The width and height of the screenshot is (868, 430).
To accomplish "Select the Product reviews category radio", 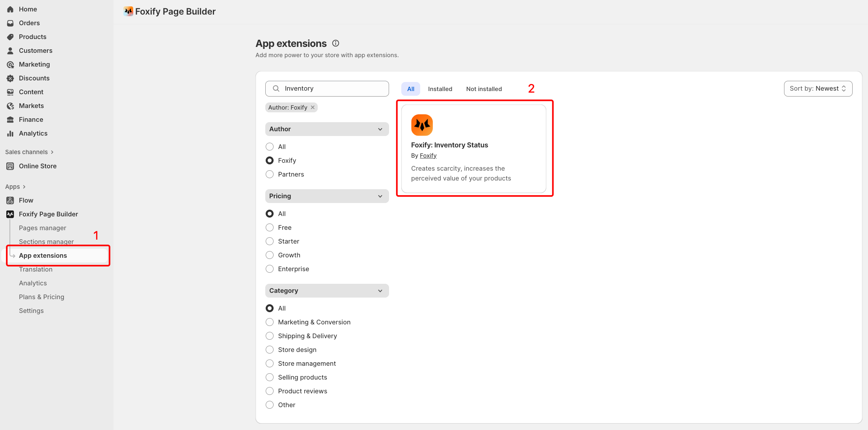I will 270,391.
